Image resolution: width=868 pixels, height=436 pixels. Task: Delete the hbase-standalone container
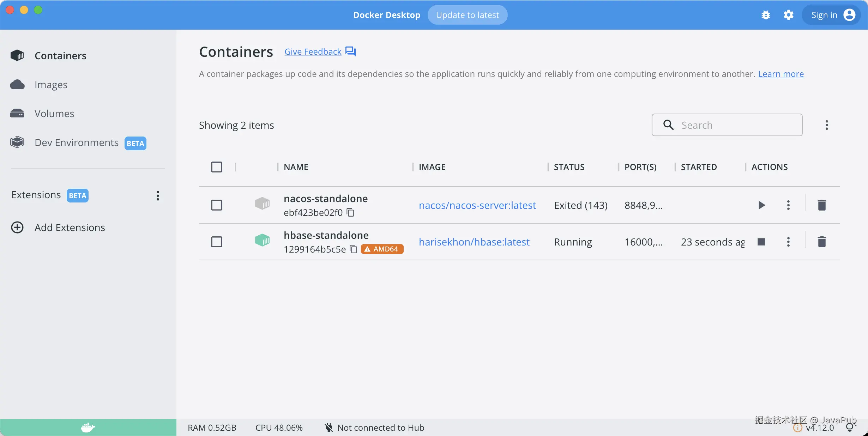click(x=822, y=242)
